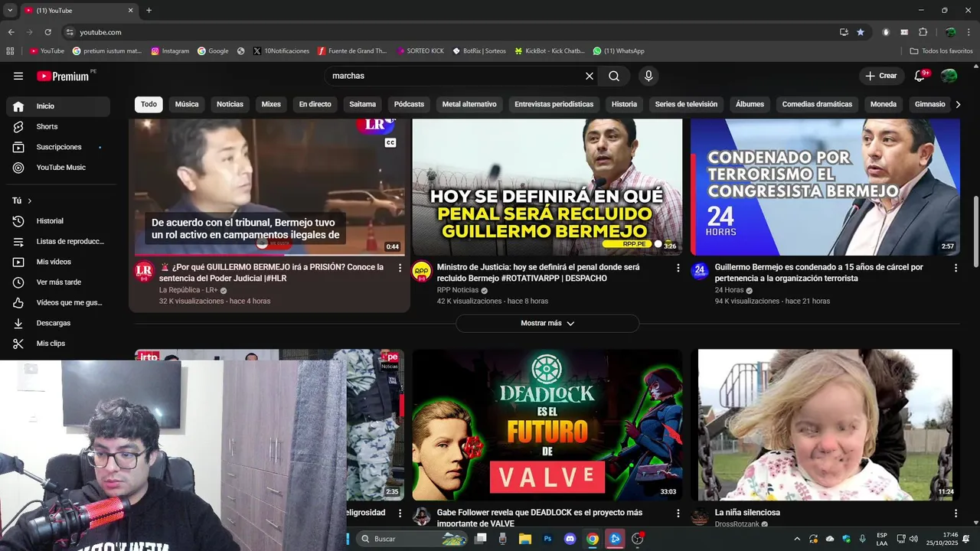Open YouTube Music in the sidebar
980x551 pixels.
coord(58,168)
